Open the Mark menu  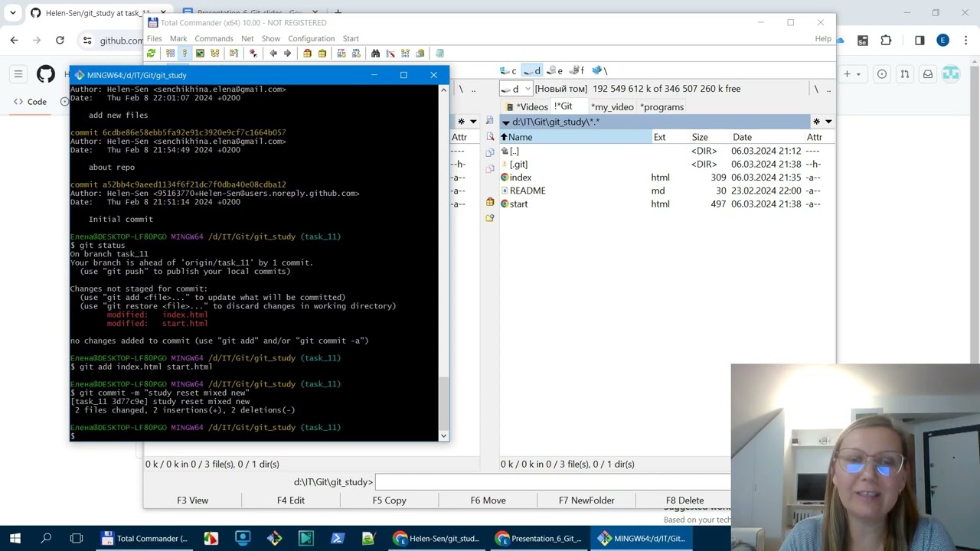178,38
